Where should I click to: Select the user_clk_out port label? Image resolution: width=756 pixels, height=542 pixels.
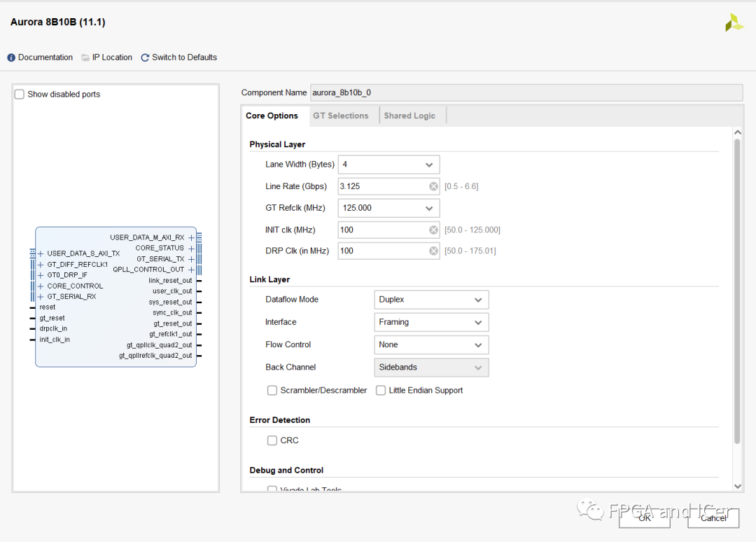[x=172, y=291]
